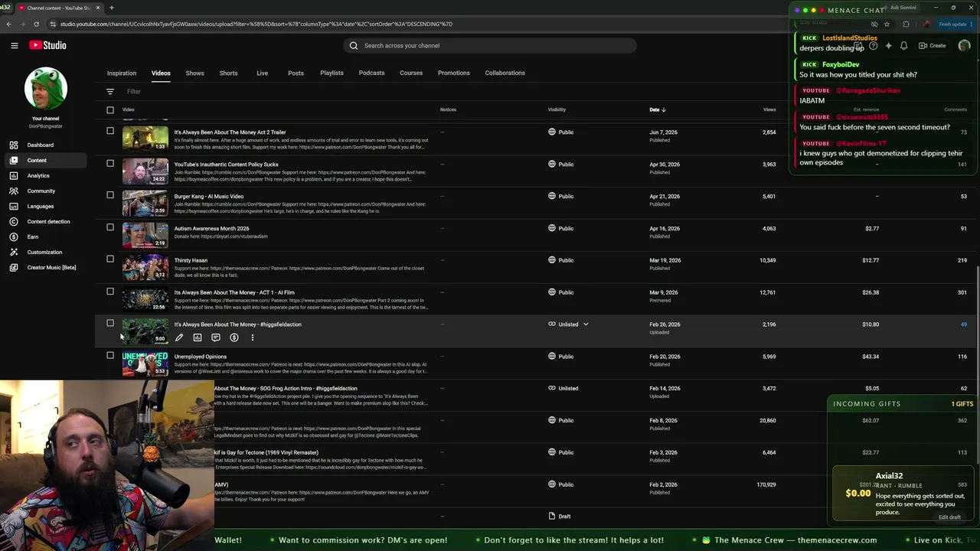Open Act 2 Trailer video thumbnail
The width and height of the screenshot is (980, 551).
point(145,138)
